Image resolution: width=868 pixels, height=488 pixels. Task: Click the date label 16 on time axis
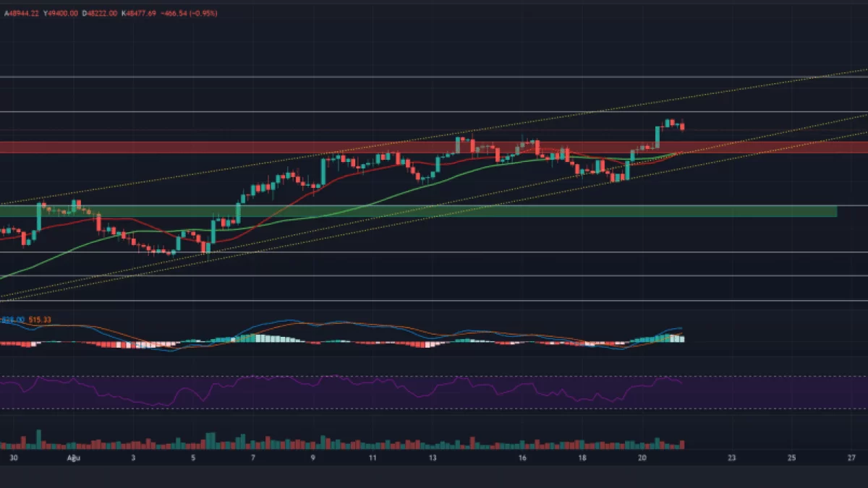(x=522, y=458)
